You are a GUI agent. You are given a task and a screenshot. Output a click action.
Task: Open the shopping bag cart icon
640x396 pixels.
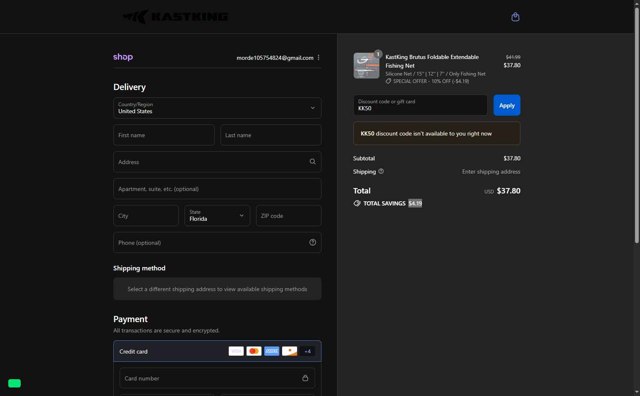click(515, 17)
